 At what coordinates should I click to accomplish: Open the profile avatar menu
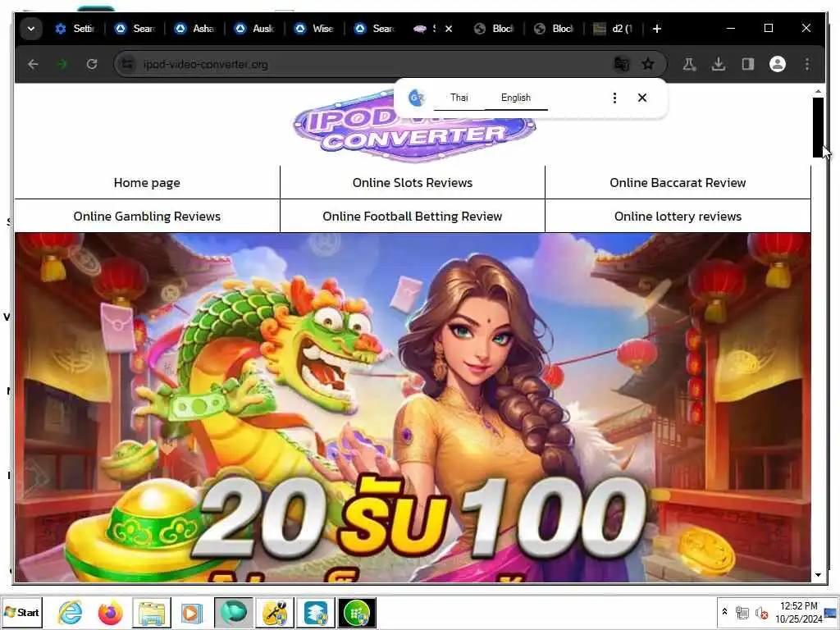point(778,64)
